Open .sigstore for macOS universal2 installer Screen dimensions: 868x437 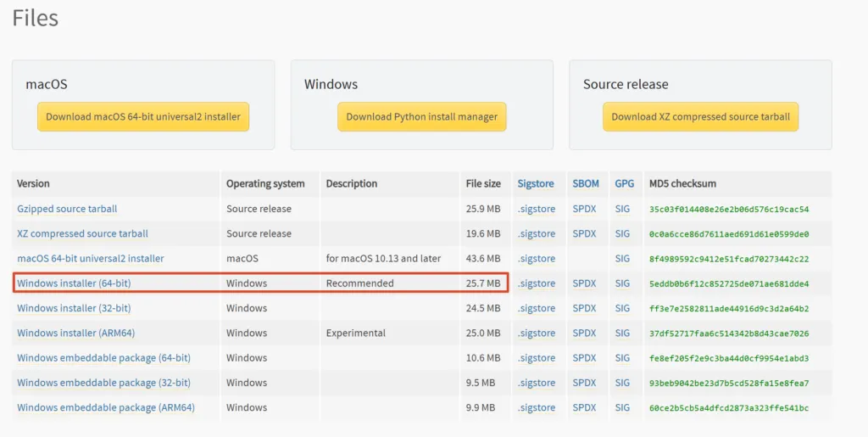tap(537, 259)
